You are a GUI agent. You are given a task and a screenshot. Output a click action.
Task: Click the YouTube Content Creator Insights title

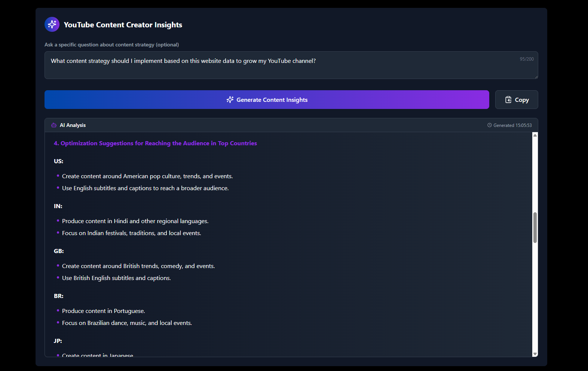pos(123,25)
